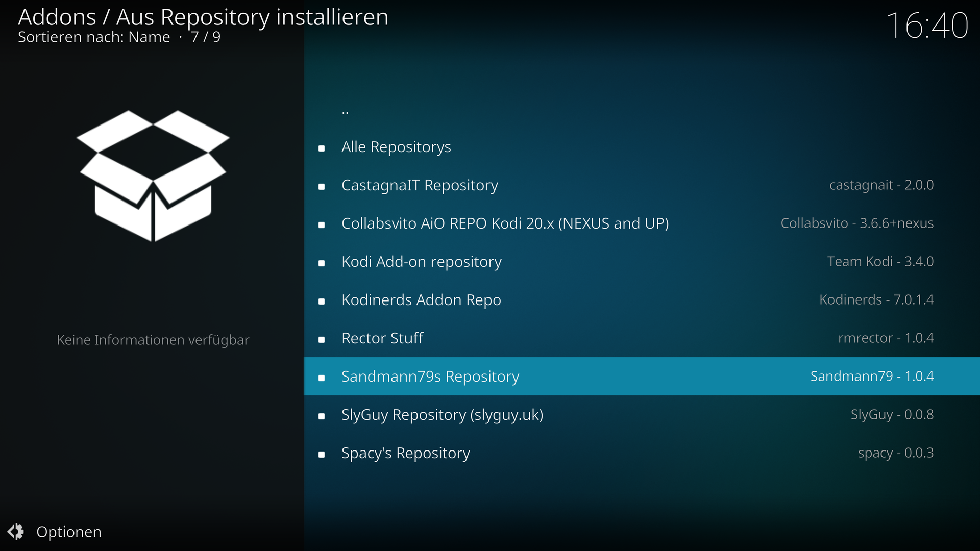Click 'spacy - 0.0.3' version text
Image resolution: width=980 pixels, height=551 pixels.
coord(896,453)
